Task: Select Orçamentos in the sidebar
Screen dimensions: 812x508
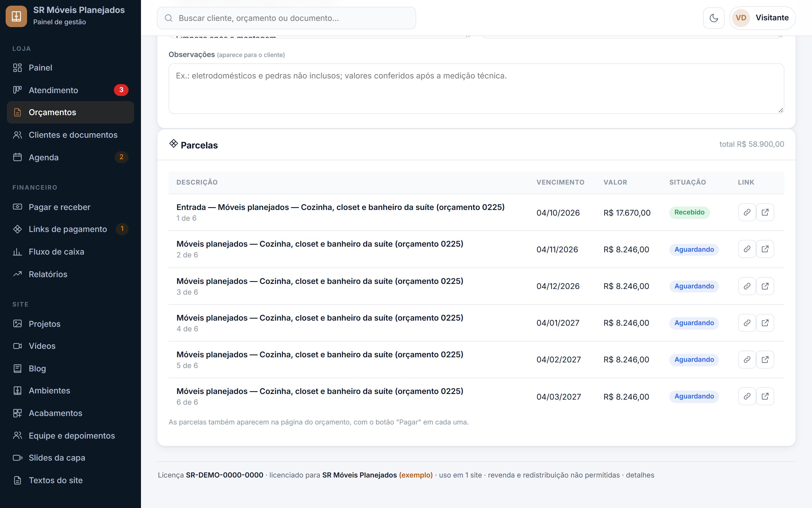Action: [x=70, y=112]
